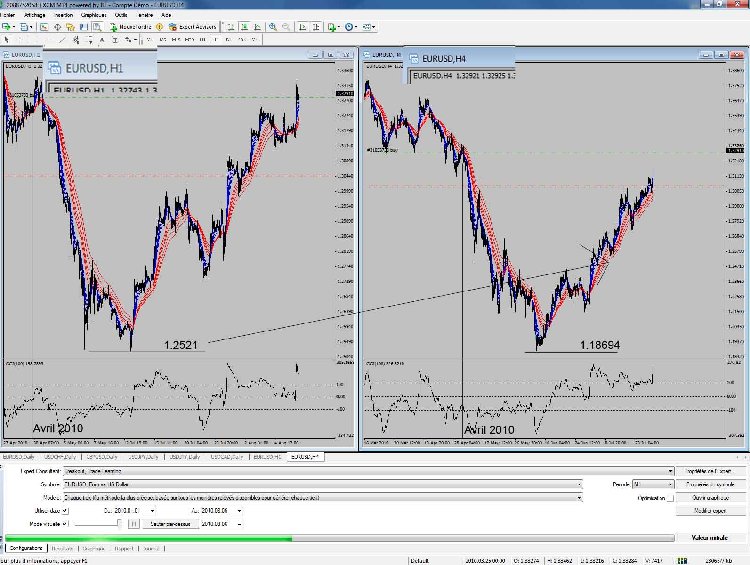The width and height of the screenshot is (750, 565).
Task: Switch chart to line chart icon
Action: coord(257,27)
